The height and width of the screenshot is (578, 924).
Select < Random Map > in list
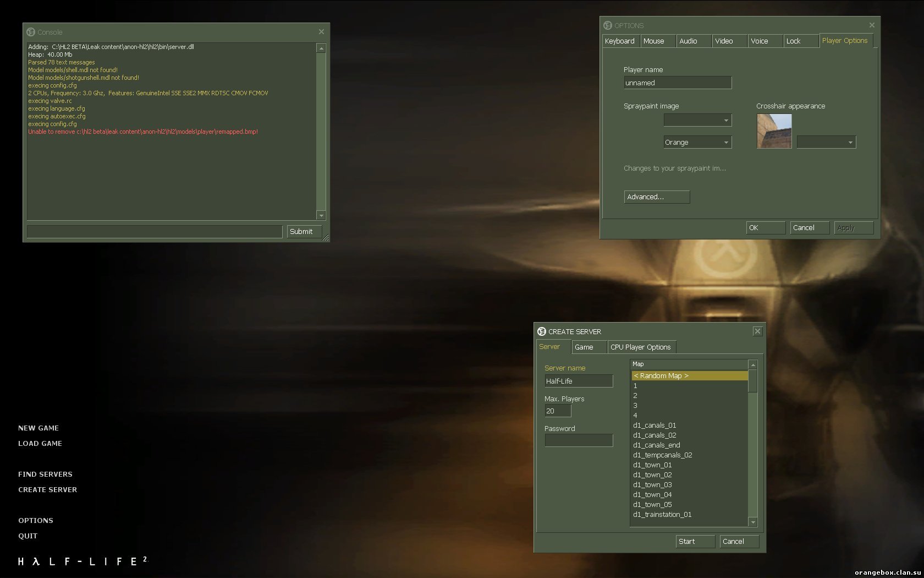click(x=690, y=376)
